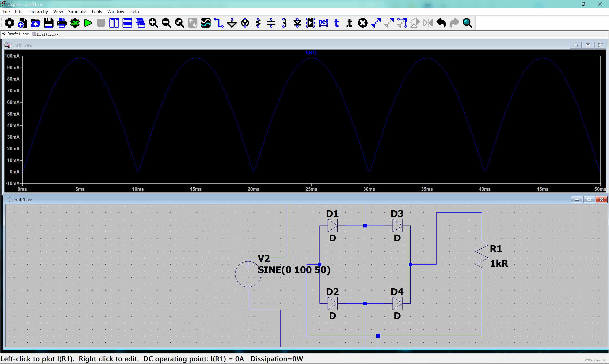This screenshot has width=609, height=364.
Task: Click the Save floppy disk icon
Action: point(49,23)
